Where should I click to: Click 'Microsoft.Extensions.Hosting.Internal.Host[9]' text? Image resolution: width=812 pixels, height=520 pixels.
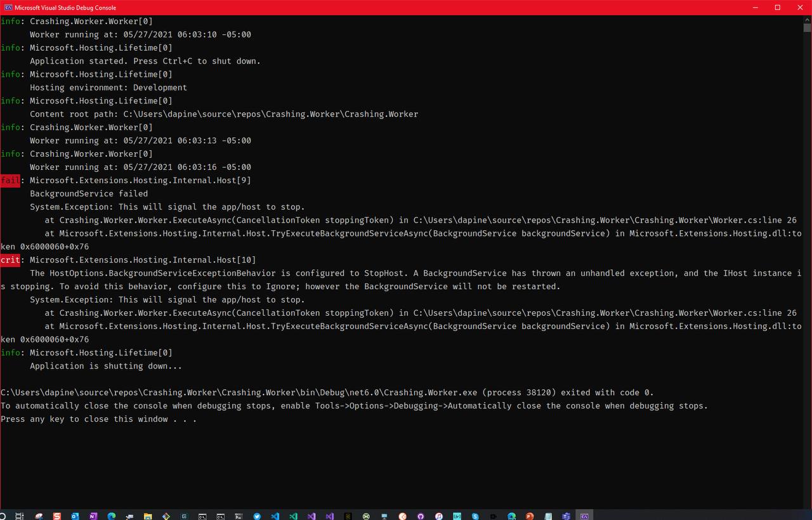[x=140, y=181]
